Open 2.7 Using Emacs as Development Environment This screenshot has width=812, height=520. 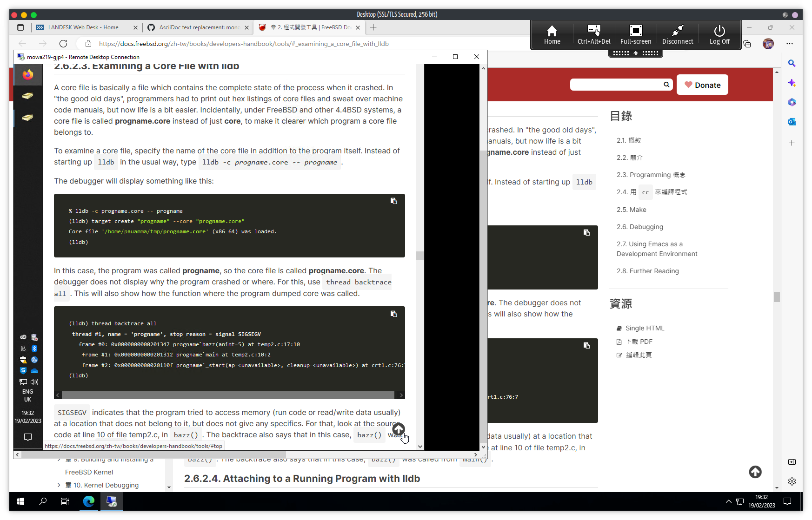[x=657, y=249]
